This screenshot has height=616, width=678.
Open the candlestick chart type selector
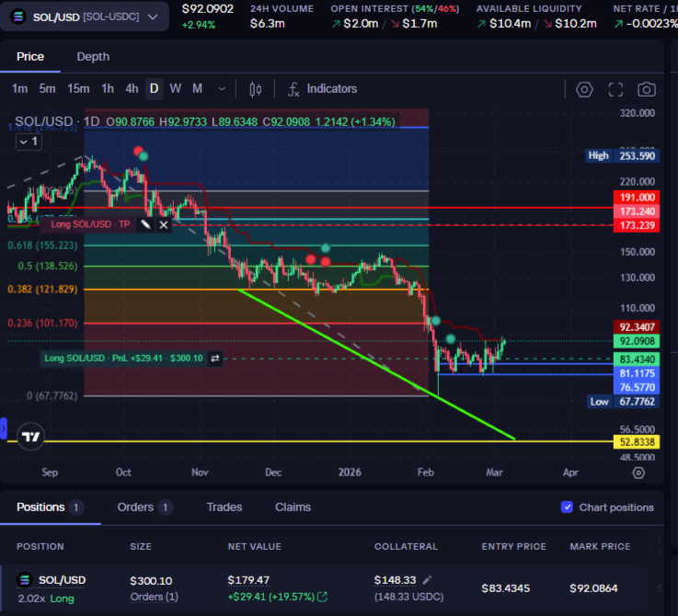point(255,89)
